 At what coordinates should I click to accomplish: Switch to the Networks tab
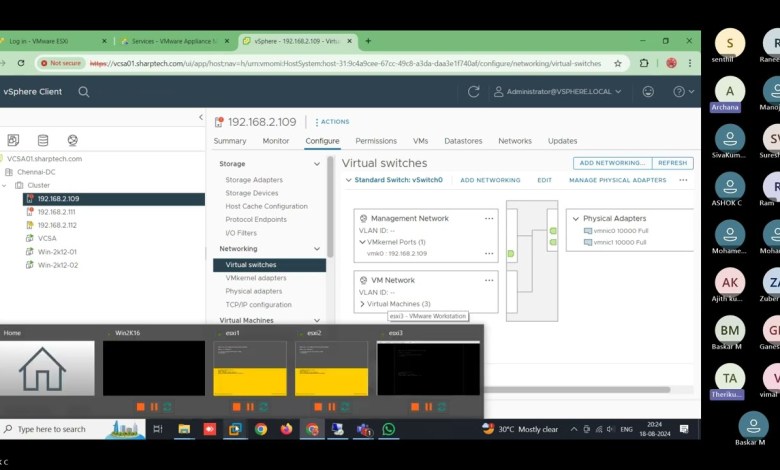pyautogui.click(x=515, y=141)
